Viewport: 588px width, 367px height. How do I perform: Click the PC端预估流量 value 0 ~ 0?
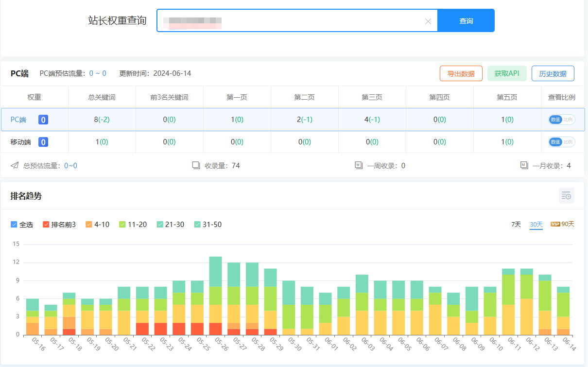coord(98,73)
